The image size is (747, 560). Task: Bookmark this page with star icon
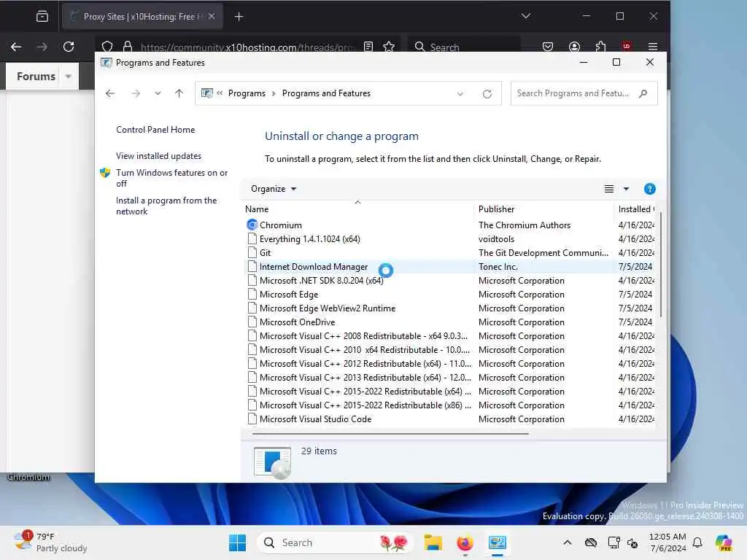click(x=389, y=47)
